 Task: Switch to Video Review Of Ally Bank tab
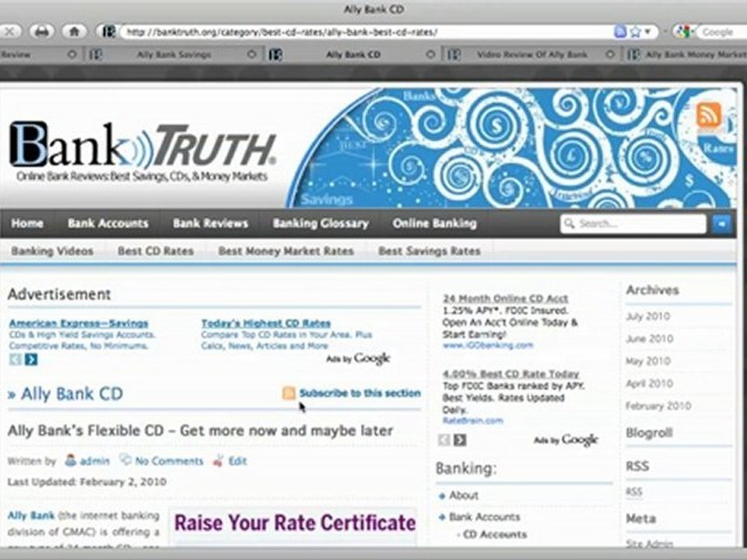(531, 54)
